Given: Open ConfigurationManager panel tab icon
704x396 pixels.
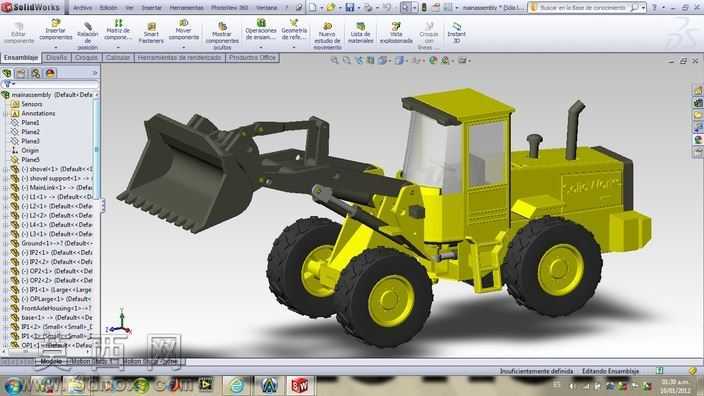Looking at the screenshot, I should coord(35,73).
